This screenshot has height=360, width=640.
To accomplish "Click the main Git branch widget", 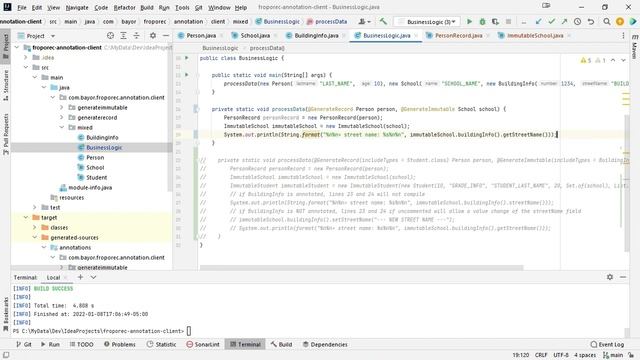I will (x=613, y=355).
